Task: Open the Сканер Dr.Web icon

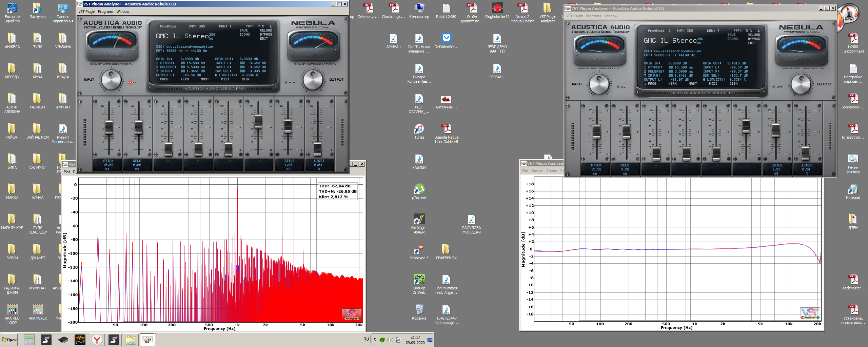Action: tap(419, 284)
